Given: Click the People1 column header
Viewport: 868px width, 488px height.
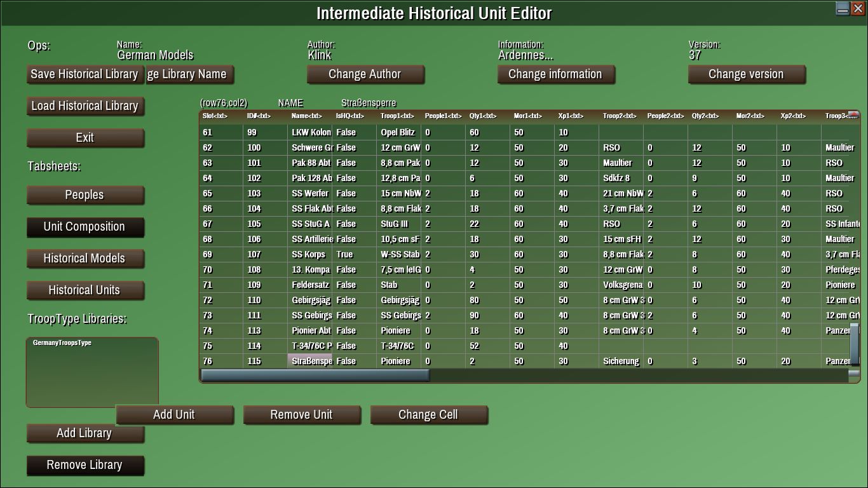Looking at the screenshot, I should pos(443,116).
